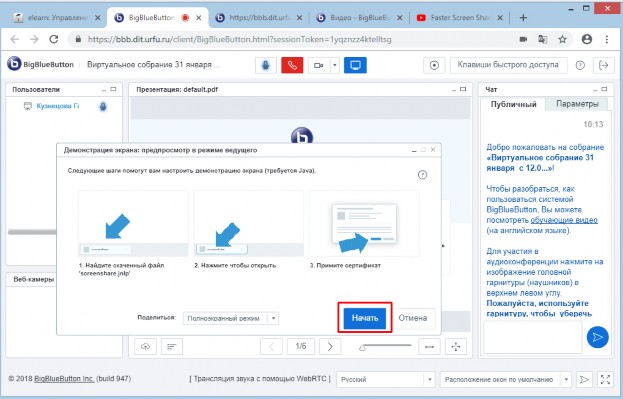Open help icon inside screen sharing dialog
The height and width of the screenshot is (399, 623).
[422, 174]
